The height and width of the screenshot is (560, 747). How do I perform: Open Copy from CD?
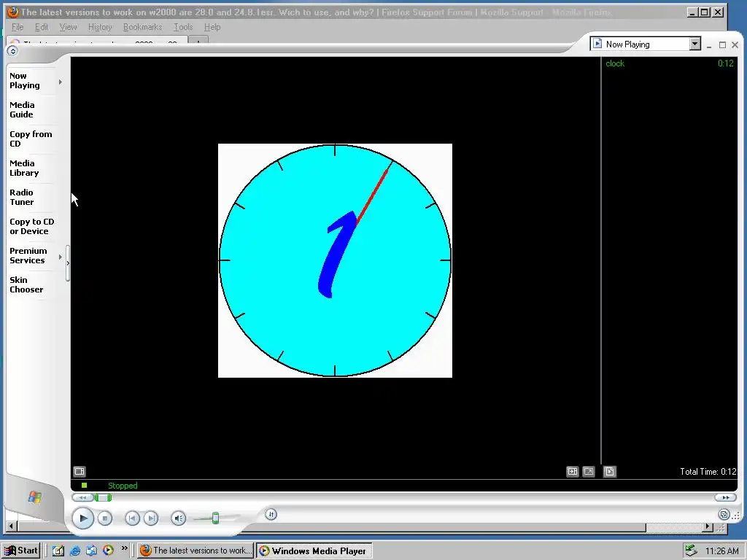pos(31,139)
